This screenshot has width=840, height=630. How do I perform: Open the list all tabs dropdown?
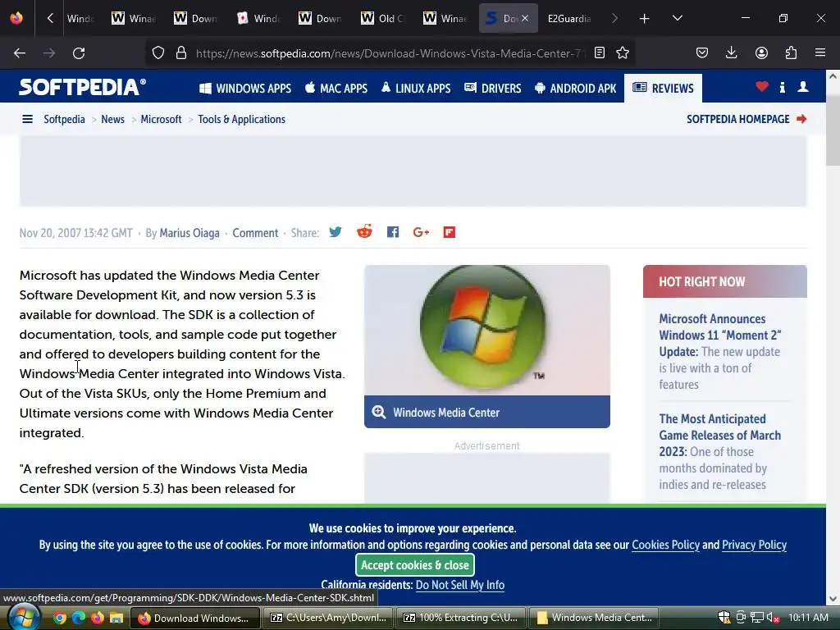pyautogui.click(x=677, y=18)
